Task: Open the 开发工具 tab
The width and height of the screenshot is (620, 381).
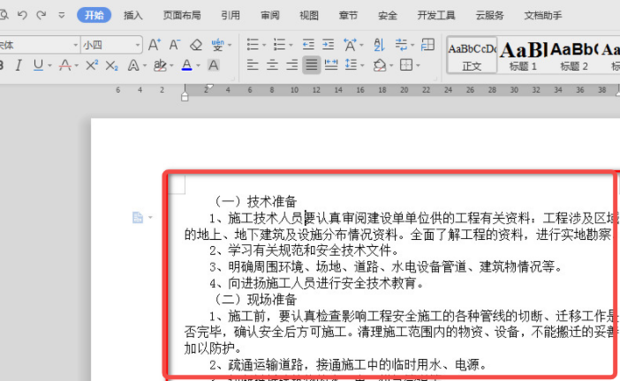Action: point(436,15)
